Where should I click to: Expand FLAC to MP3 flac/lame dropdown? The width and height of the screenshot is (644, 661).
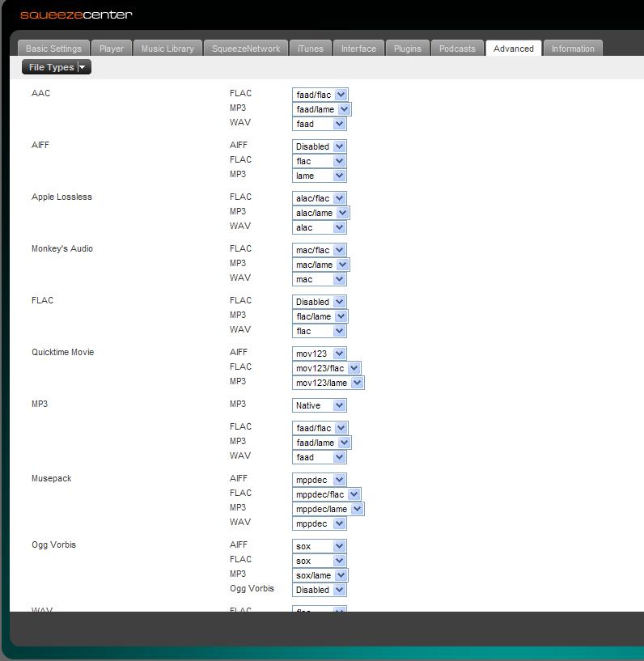click(x=320, y=316)
